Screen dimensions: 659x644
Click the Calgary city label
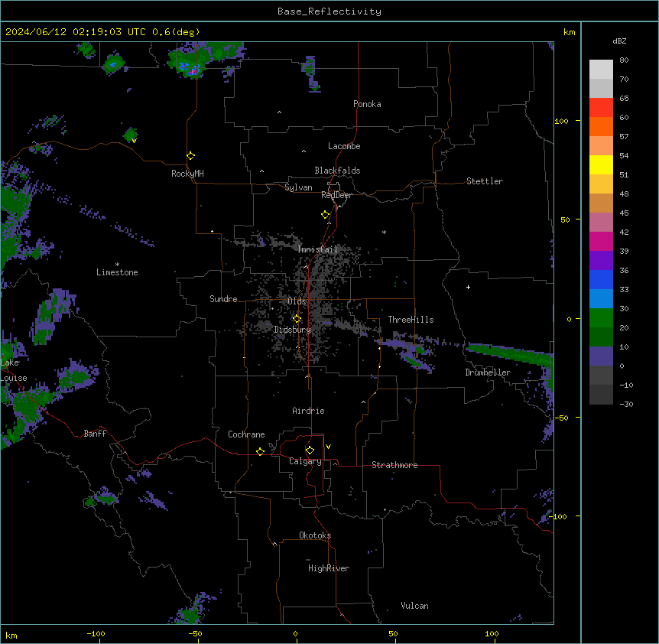click(x=305, y=461)
